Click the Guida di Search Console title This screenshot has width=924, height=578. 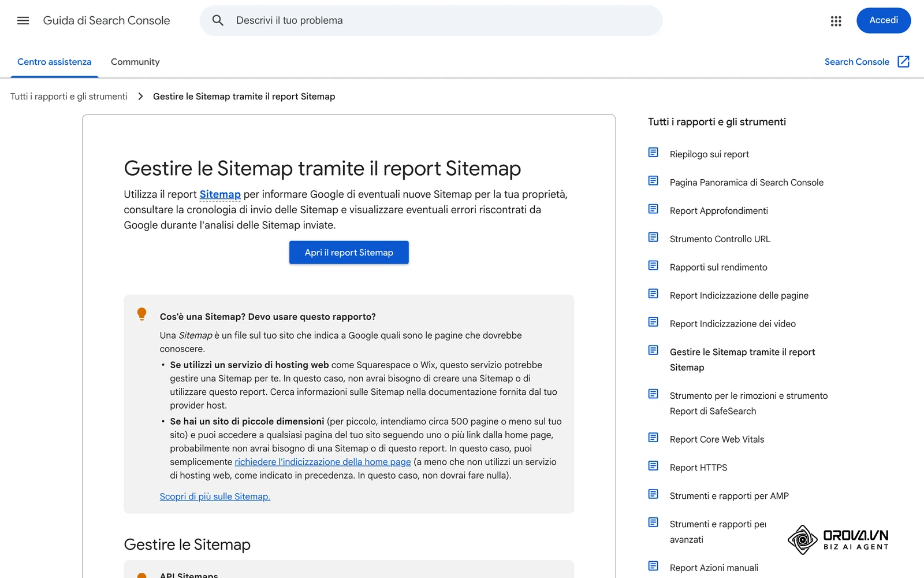click(106, 21)
